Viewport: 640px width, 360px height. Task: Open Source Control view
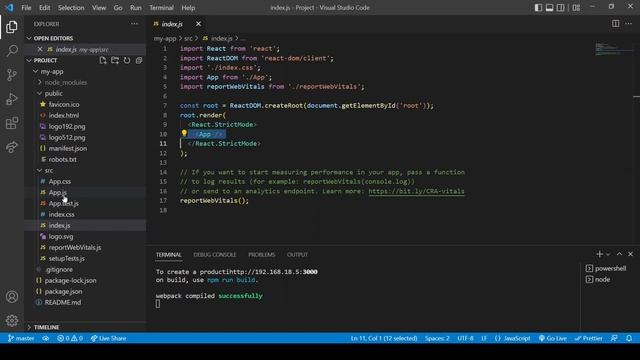click(12, 75)
